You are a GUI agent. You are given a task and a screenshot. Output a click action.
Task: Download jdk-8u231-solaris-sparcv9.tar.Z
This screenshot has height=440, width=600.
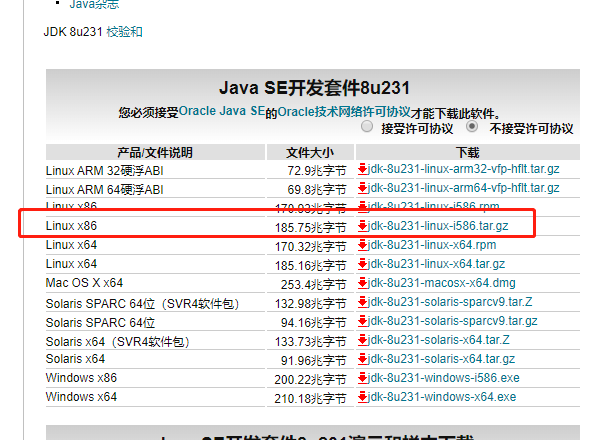(450, 302)
